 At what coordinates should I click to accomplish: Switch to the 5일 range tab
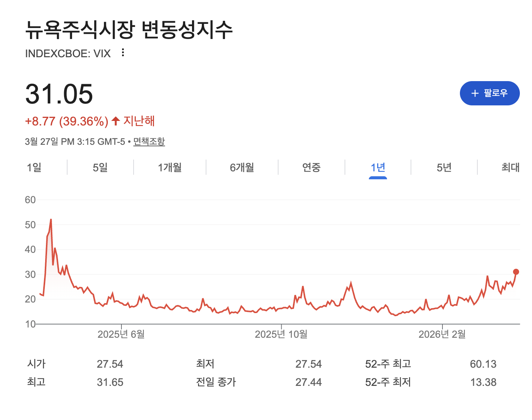[100, 167]
